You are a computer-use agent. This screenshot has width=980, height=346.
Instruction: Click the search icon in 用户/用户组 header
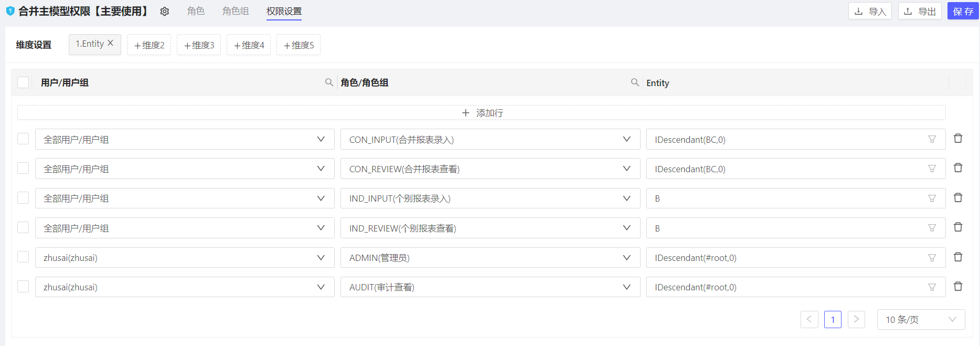click(x=329, y=82)
